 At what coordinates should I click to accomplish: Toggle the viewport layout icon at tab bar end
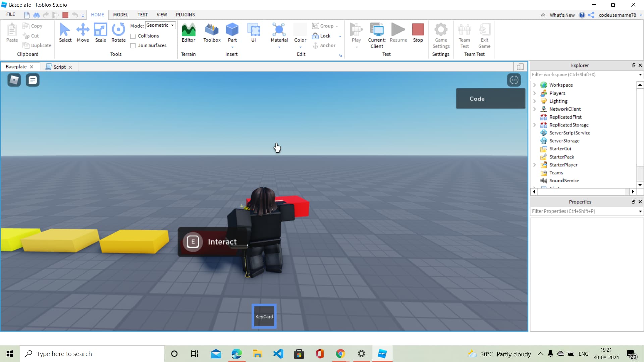[520, 67]
